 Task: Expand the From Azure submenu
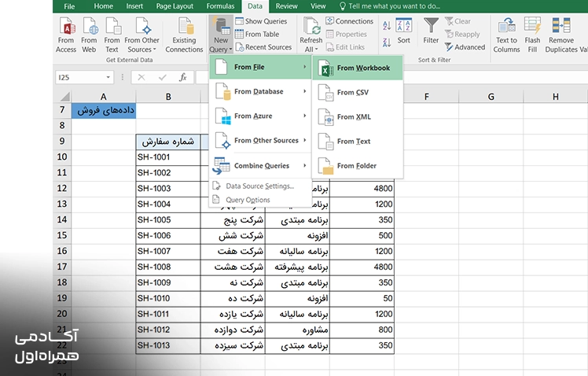[x=260, y=116]
